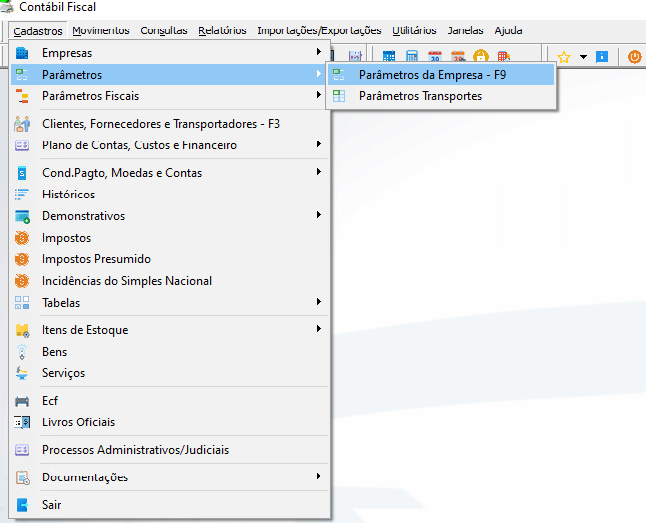The image size is (646, 523).
Task: Select the highlighted Parâmetros menu entry
Action: click(x=168, y=75)
